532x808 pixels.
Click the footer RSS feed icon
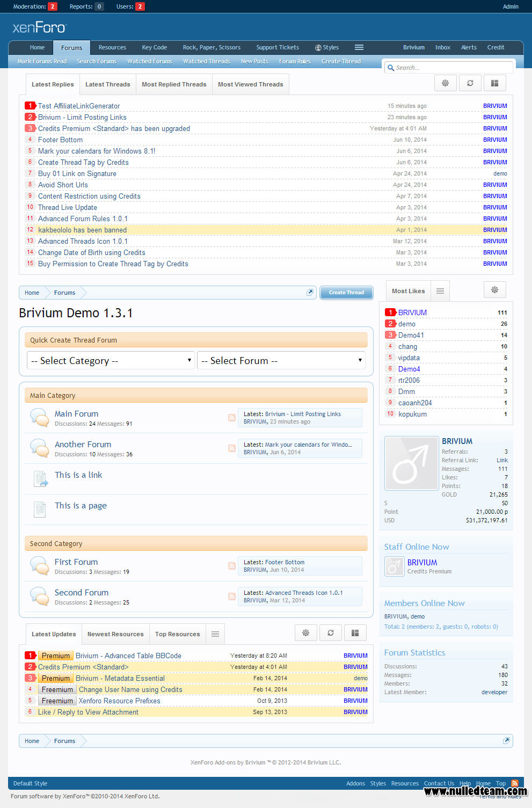coord(515,783)
